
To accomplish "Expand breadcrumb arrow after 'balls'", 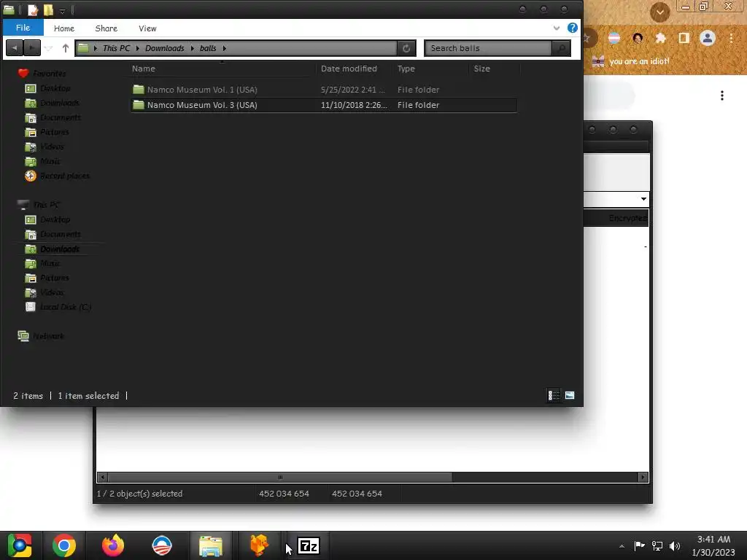I will [x=225, y=48].
